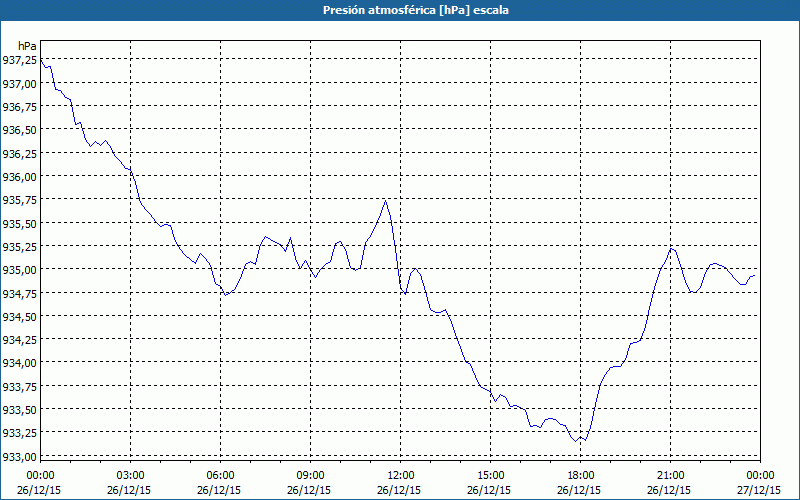
Task: Click the 937,25 y-axis value
Action: (19, 60)
